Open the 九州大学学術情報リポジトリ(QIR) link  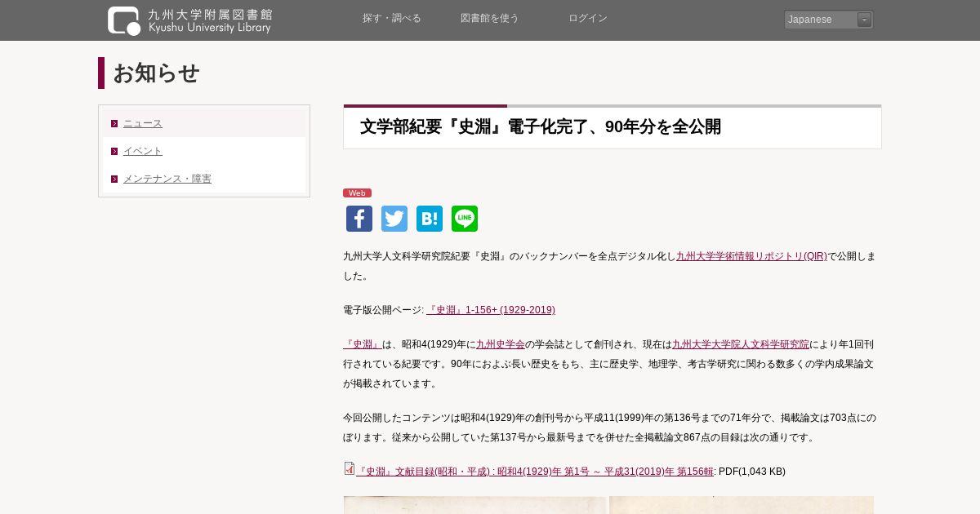tap(751, 256)
